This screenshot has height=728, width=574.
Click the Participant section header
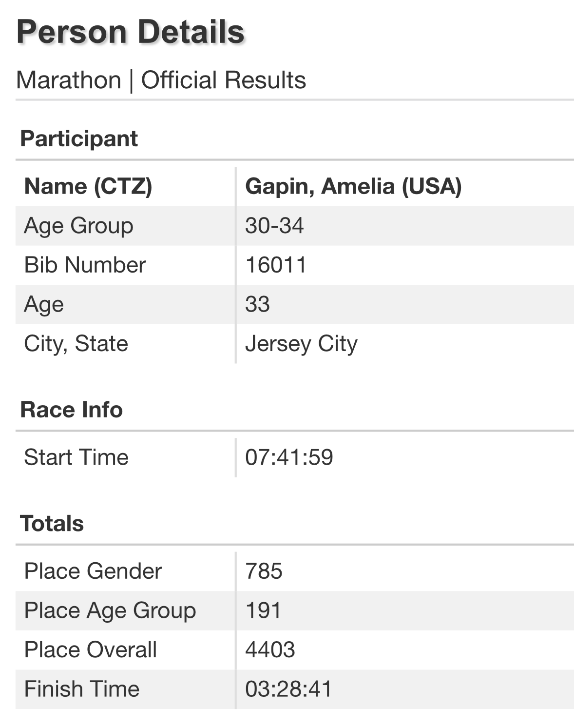pyautogui.click(x=79, y=138)
